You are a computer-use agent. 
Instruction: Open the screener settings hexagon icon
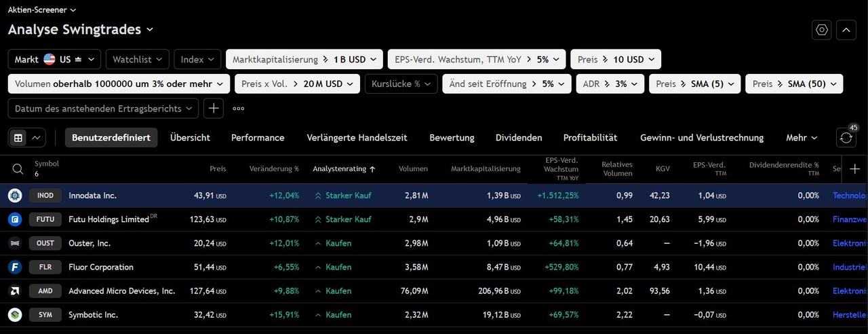coord(822,30)
